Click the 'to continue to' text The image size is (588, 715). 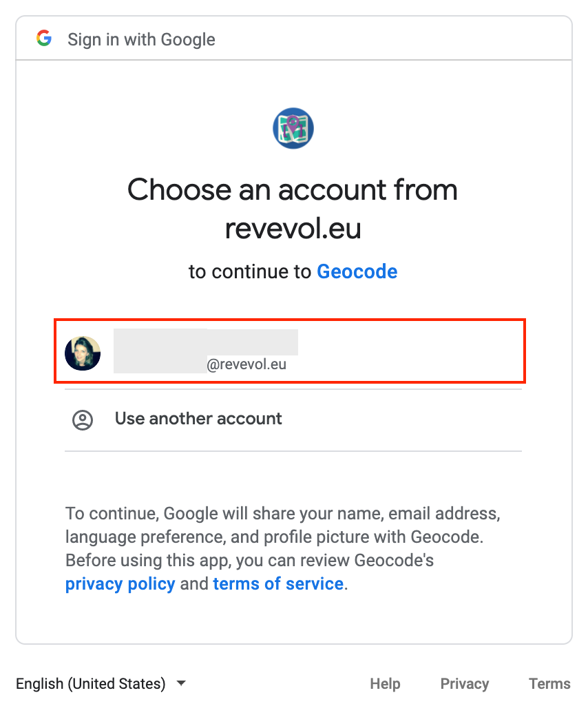pyautogui.click(x=250, y=271)
